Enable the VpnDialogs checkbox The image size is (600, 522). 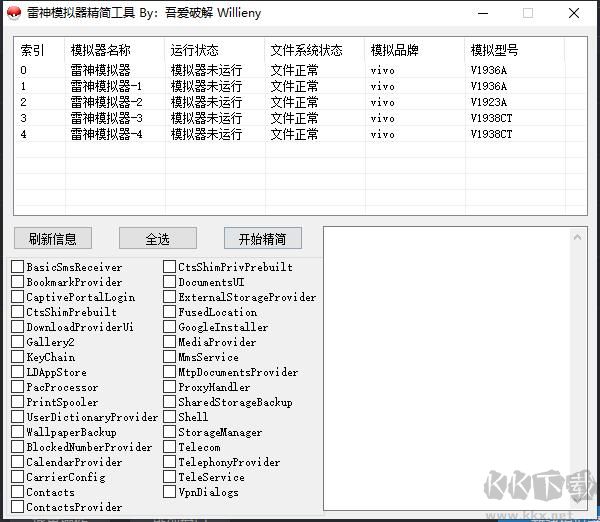(170, 492)
